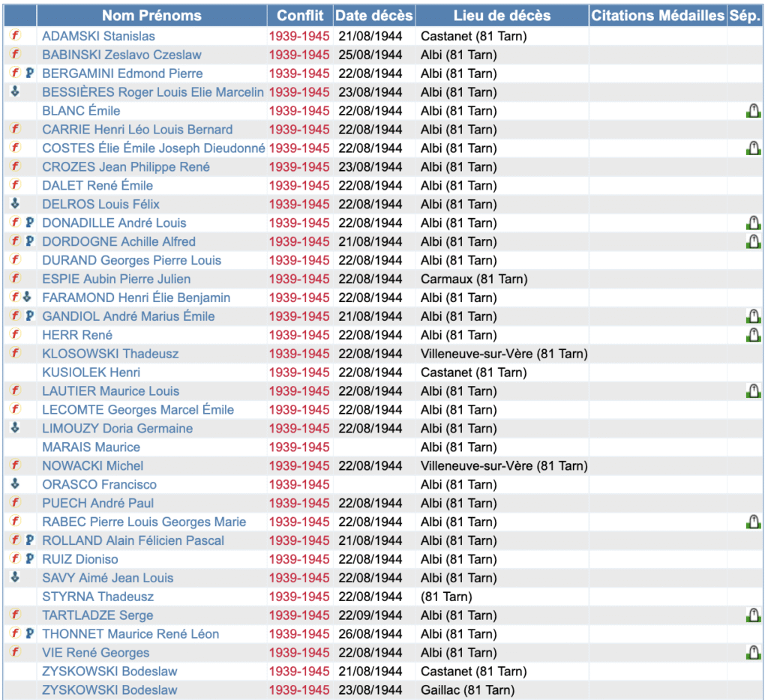Open the KUSIOLEK Henri record
The image size is (768, 700).
91,372
